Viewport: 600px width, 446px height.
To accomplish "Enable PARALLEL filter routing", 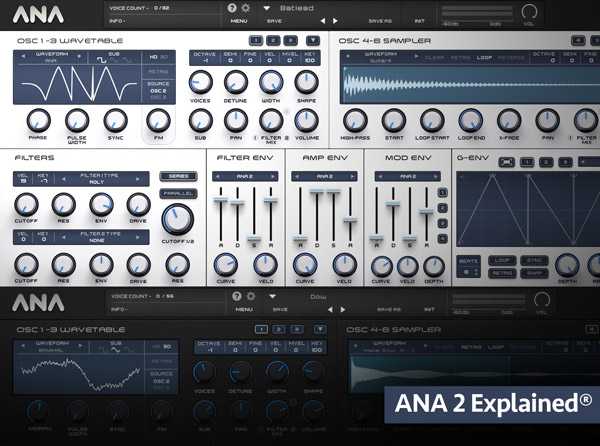I will 178,194.
